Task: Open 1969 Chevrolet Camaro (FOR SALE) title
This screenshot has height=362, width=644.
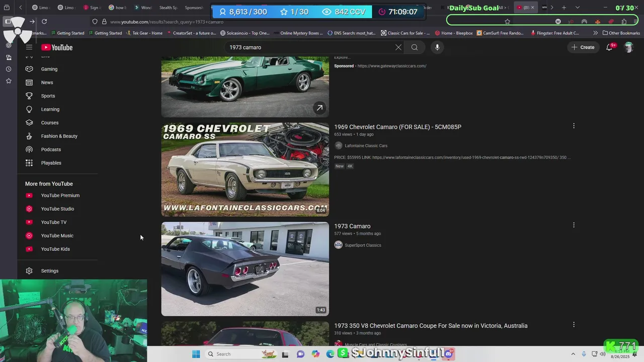Action: click(x=397, y=127)
